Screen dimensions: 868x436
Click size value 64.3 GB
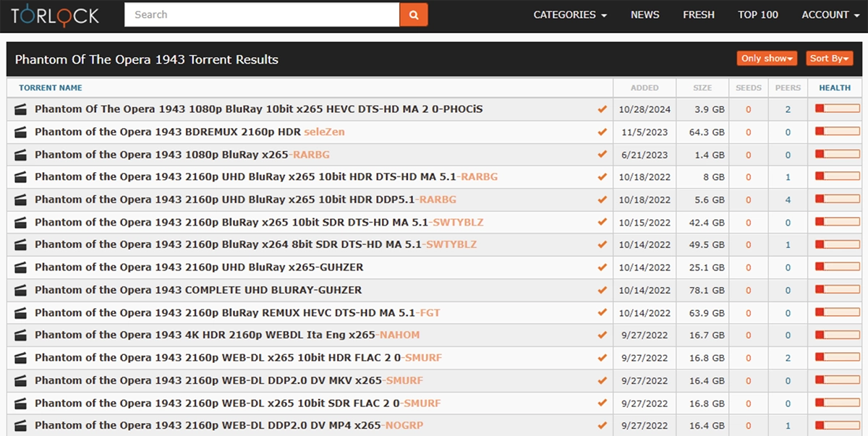point(707,132)
